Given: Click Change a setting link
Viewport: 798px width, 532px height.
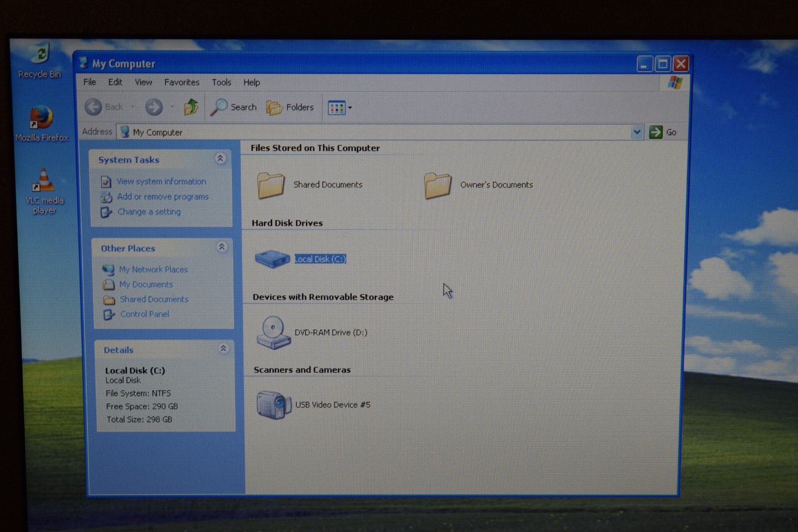Looking at the screenshot, I should click(x=149, y=211).
